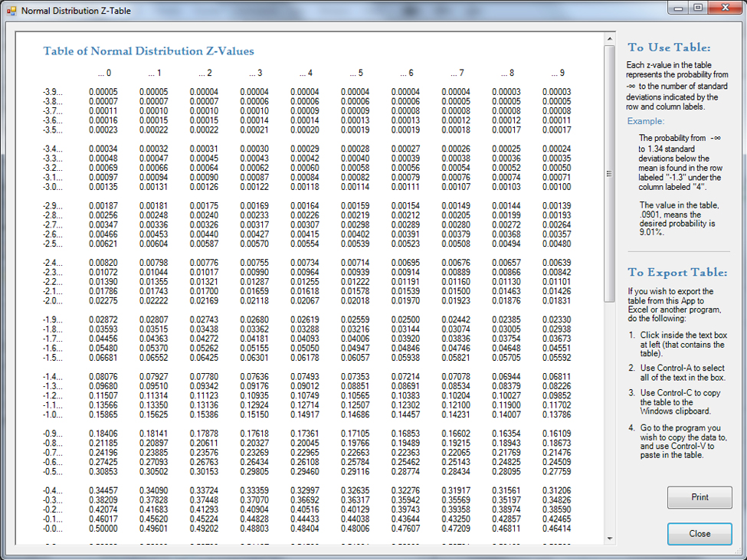747x560 pixels.
Task: Click row label '-3.9...'
Action: pyautogui.click(x=52, y=92)
